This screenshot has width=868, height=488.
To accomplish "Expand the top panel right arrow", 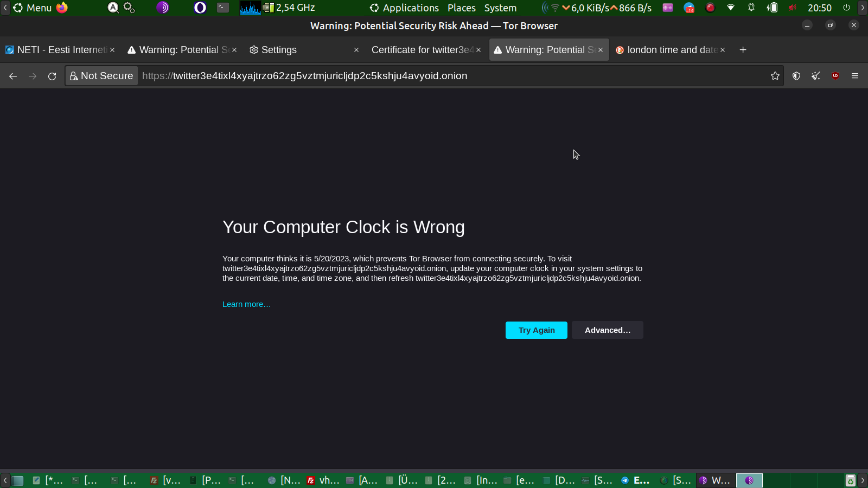I will [x=863, y=8].
